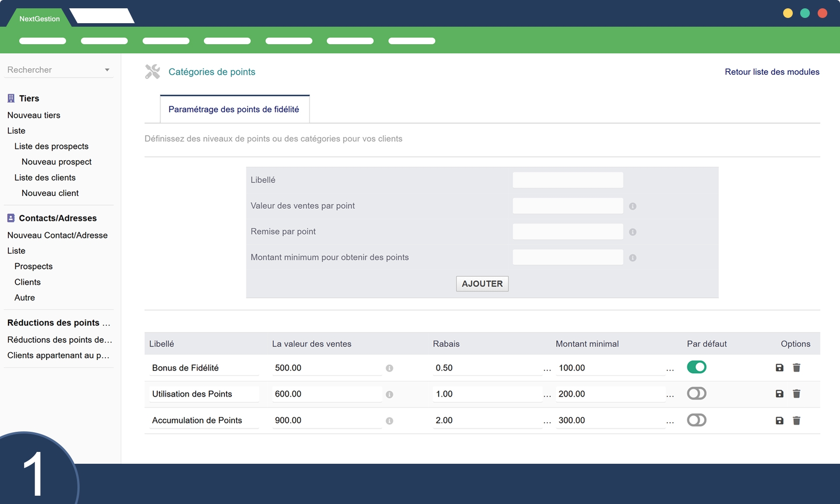The width and height of the screenshot is (840, 504).
Task: Click info icon beside Remise par point
Action: pos(633,232)
